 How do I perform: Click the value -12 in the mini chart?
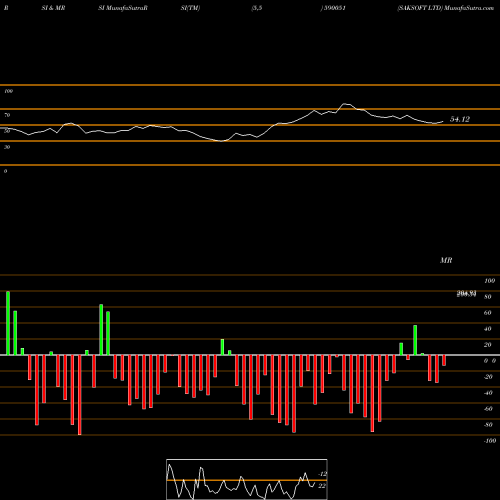tap(322, 474)
